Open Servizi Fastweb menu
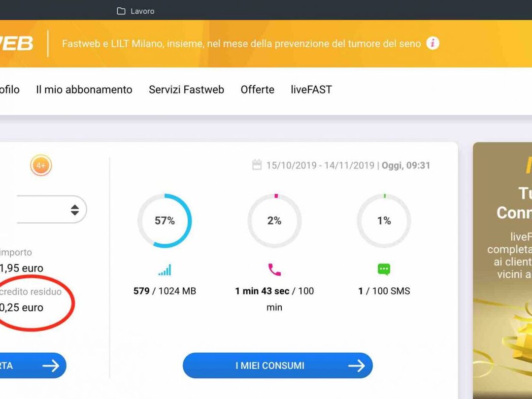The image size is (532, 399). click(186, 90)
